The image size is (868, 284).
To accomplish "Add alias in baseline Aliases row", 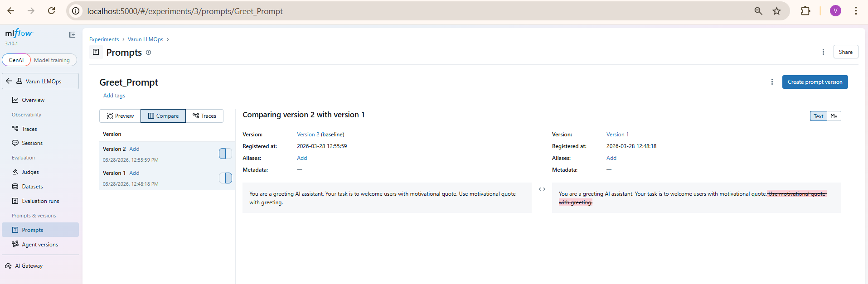I will point(302,158).
